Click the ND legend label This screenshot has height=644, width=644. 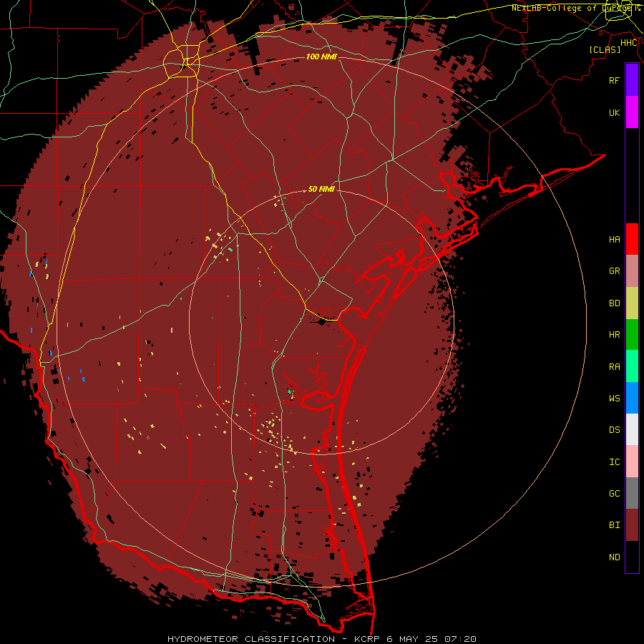(615, 557)
